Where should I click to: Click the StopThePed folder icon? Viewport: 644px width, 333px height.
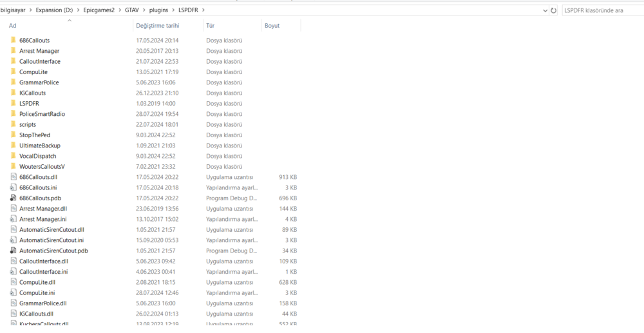point(13,135)
